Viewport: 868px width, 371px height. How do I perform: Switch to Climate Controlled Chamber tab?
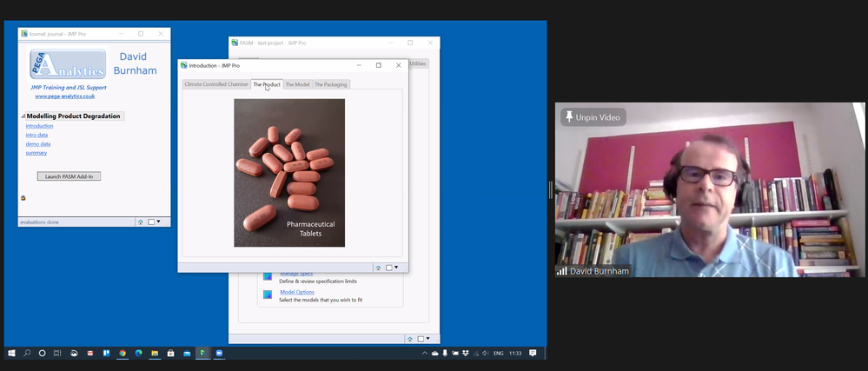(216, 84)
